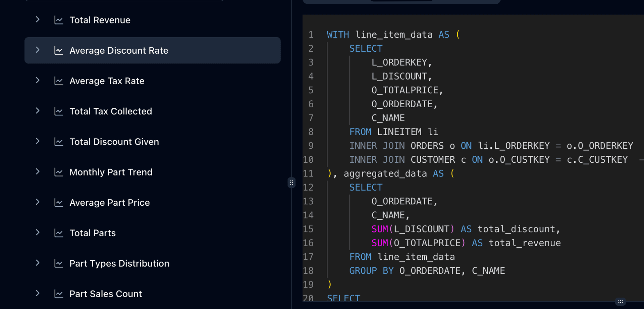Expand the Total Parts chevron
Viewport: 644px width, 309px height.
pos(38,233)
